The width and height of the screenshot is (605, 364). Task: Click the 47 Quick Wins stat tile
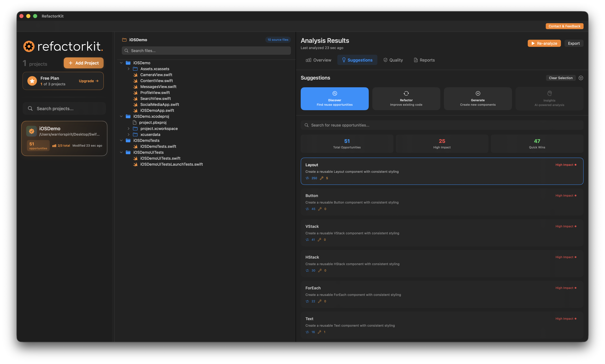537,144
